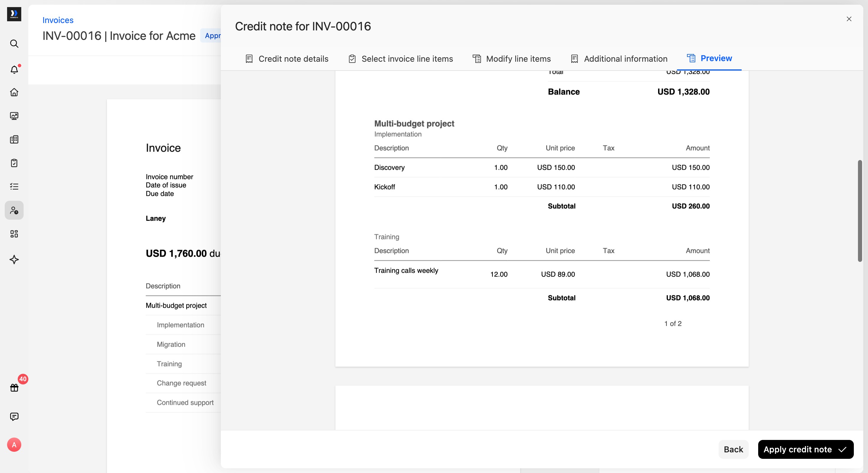Open the checklist tasks icon in sidebar
Image resolution: width=868 pixels, height=473 pixels.
[x=14, y=187]
